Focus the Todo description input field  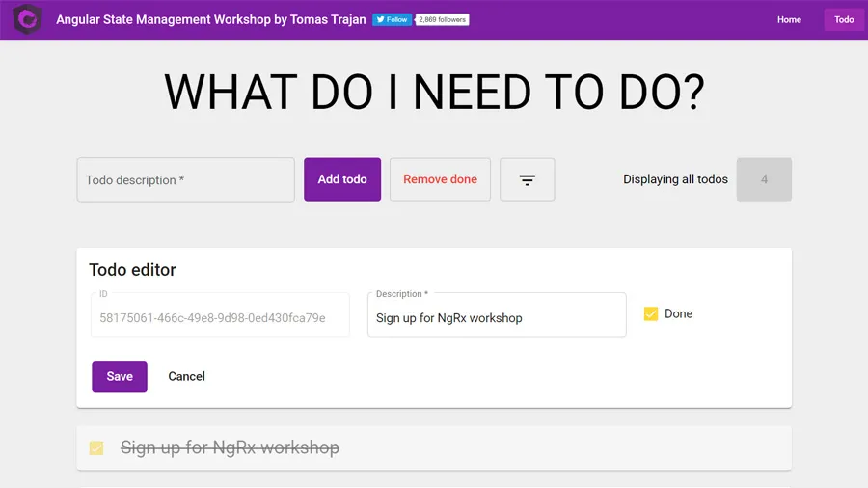click(185, 179)
